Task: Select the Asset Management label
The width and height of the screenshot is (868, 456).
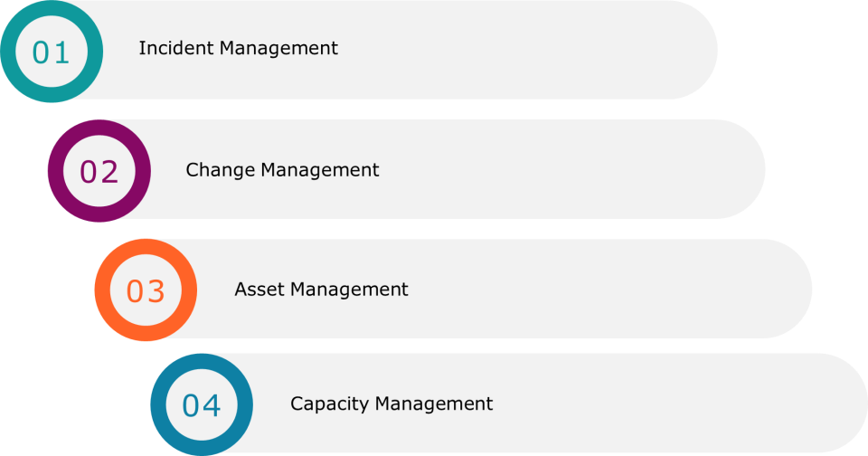Action: click(321, 290)
